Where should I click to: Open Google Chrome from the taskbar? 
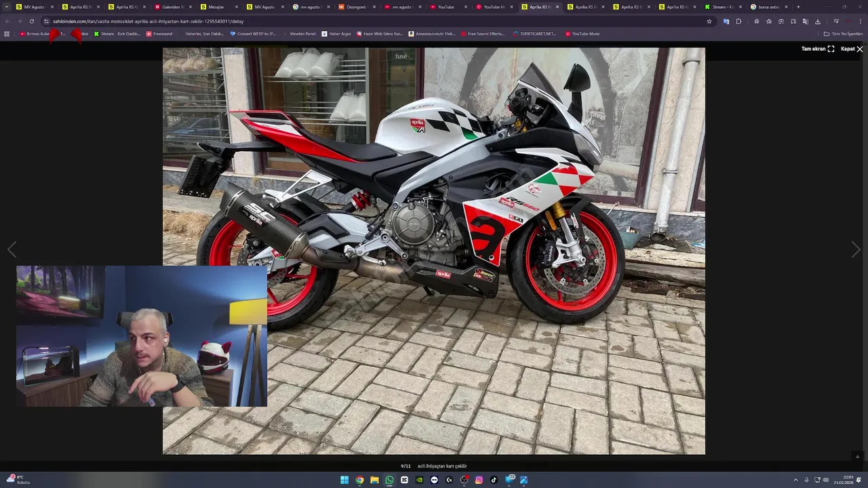[x=359, y=480]
